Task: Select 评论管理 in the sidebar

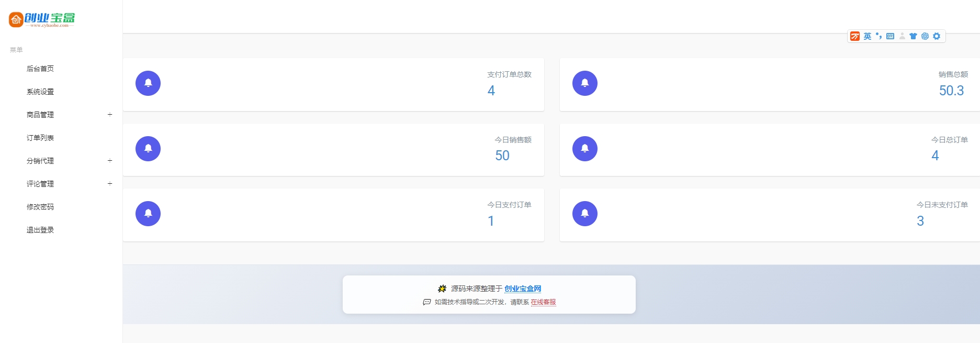Action: [40, 184]
